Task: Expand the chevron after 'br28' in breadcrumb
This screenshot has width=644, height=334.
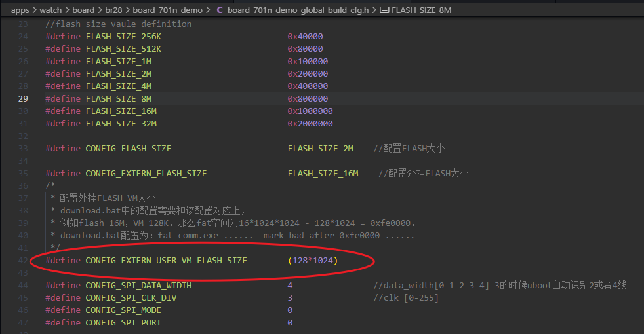Action: coord(127,10)
